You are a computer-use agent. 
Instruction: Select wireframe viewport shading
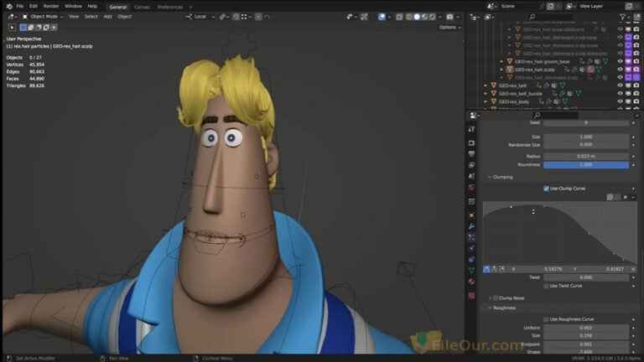click(409, 17)
